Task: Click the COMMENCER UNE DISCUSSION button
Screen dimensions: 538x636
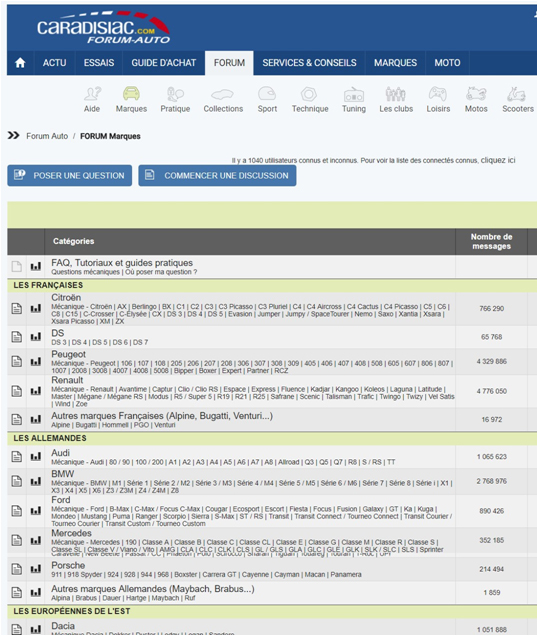Action: (217, 176)
